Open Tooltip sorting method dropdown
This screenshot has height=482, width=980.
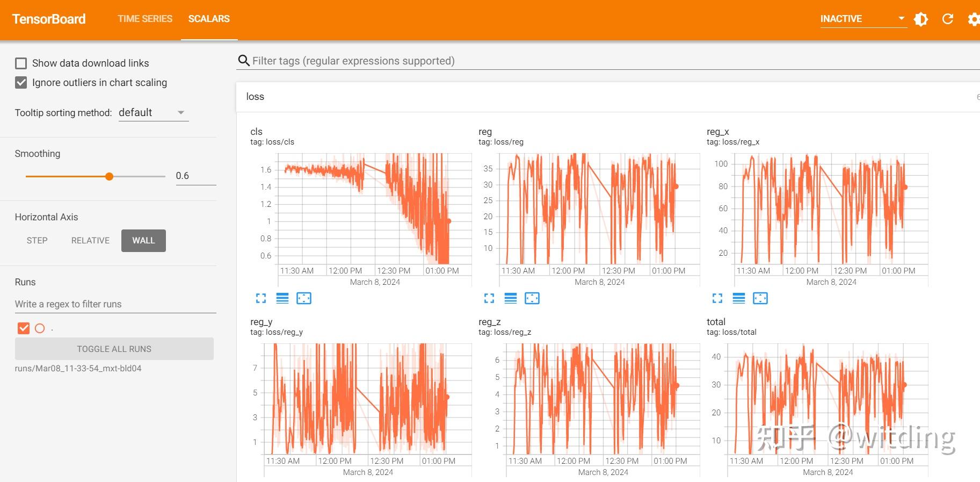click(x=154, y=113)
